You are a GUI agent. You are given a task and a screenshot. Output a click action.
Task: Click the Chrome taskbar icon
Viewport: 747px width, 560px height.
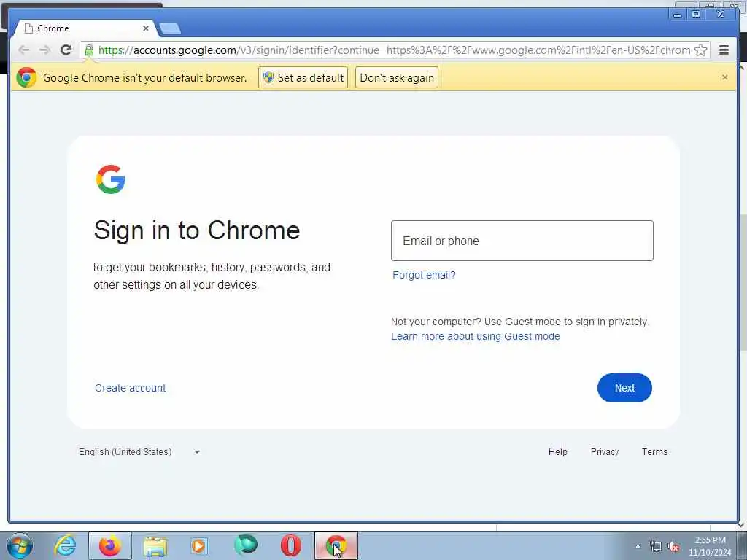click(336, 545)
